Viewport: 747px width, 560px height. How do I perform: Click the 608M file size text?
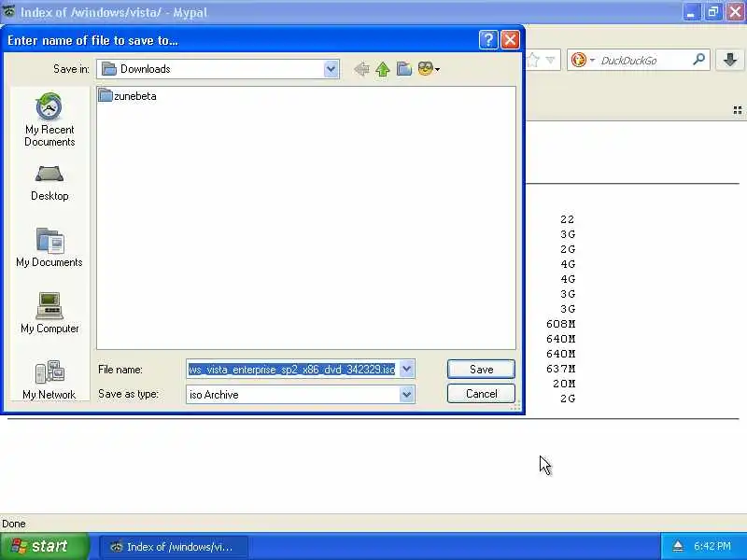pyautogui.click(x=561, y=324)
